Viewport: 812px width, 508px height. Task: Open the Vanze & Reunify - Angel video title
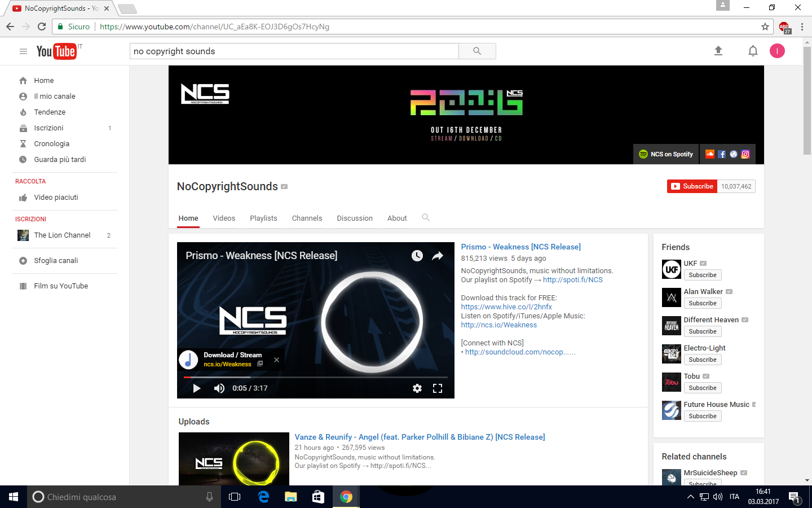tap(420, 437)
